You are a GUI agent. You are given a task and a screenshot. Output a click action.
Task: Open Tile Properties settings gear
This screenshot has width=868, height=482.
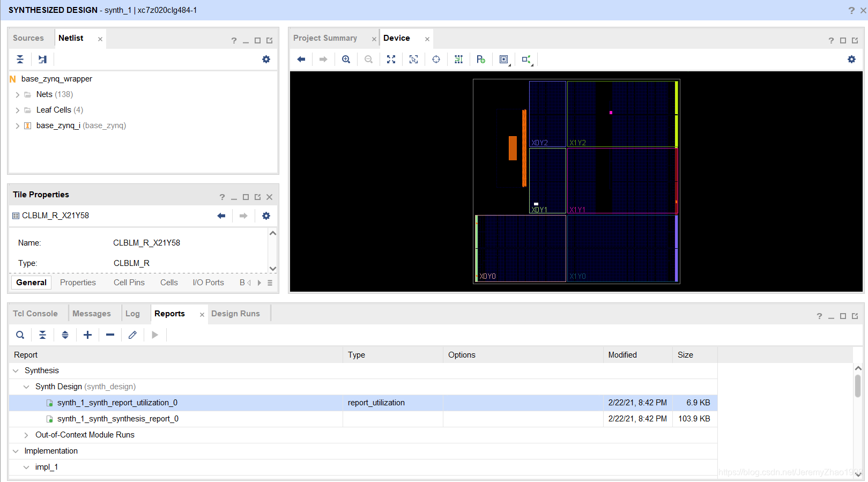(x=266, y=216)
